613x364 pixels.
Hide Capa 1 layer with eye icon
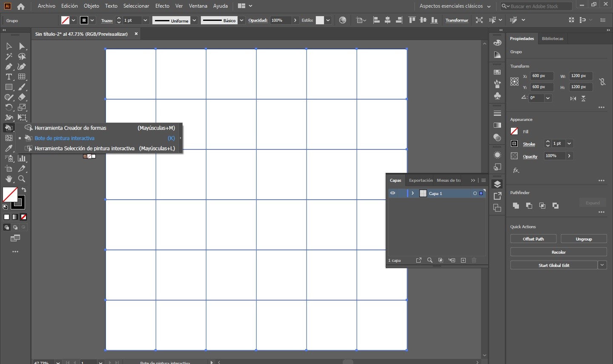393,193
